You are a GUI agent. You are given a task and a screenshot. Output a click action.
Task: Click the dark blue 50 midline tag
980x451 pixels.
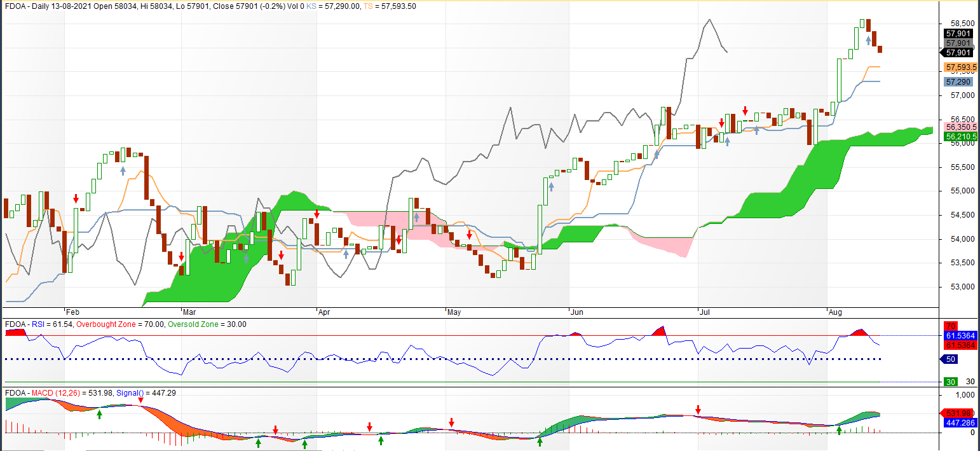click(x=949, y=359)
